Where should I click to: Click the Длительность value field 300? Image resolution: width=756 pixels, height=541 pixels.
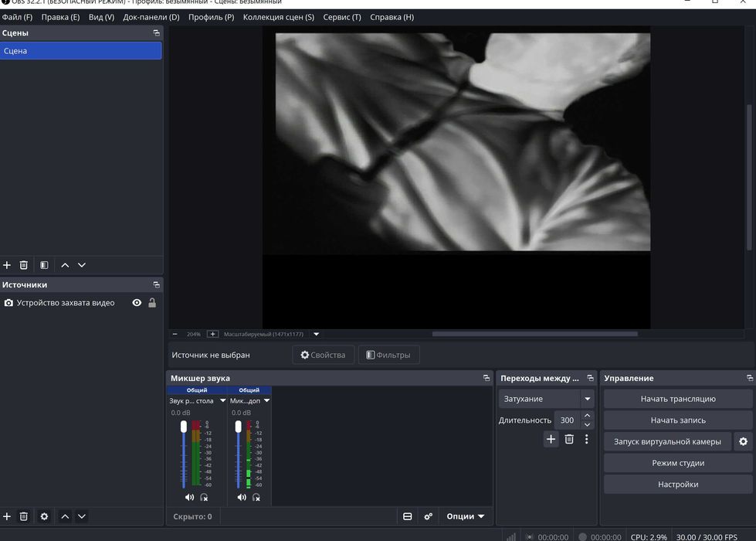click(567, 420)
